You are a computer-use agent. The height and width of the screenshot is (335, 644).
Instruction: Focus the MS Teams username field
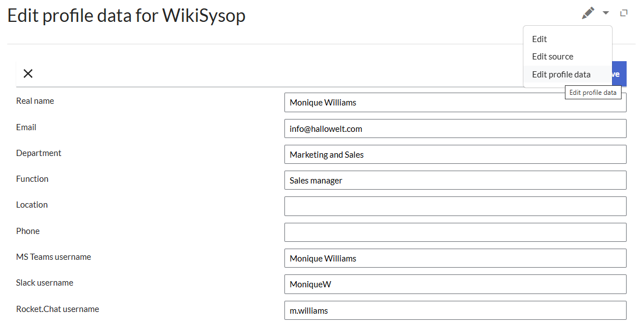tap(455, 258)
